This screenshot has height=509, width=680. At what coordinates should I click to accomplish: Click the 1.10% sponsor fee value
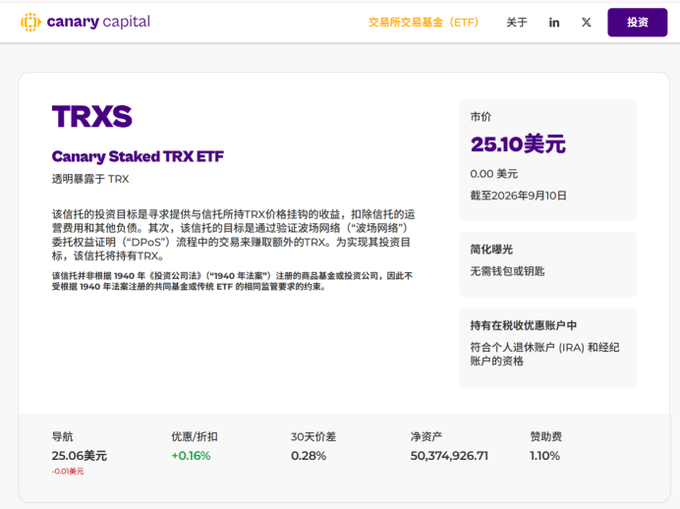point(545,456)
